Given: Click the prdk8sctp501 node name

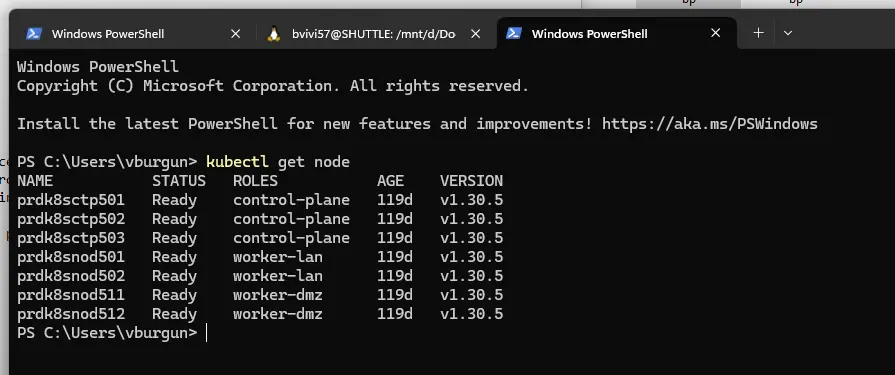Looking at the screenshot, I should (71, 200).
